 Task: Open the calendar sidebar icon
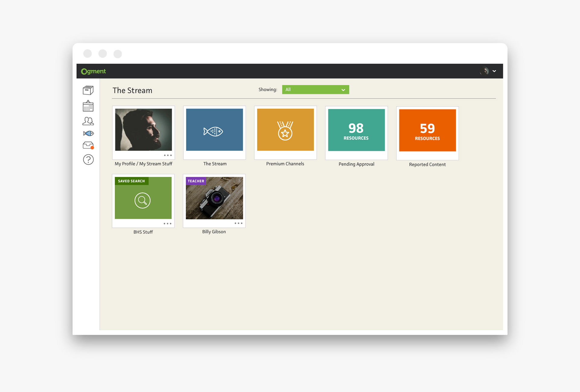tap(88, 106)
